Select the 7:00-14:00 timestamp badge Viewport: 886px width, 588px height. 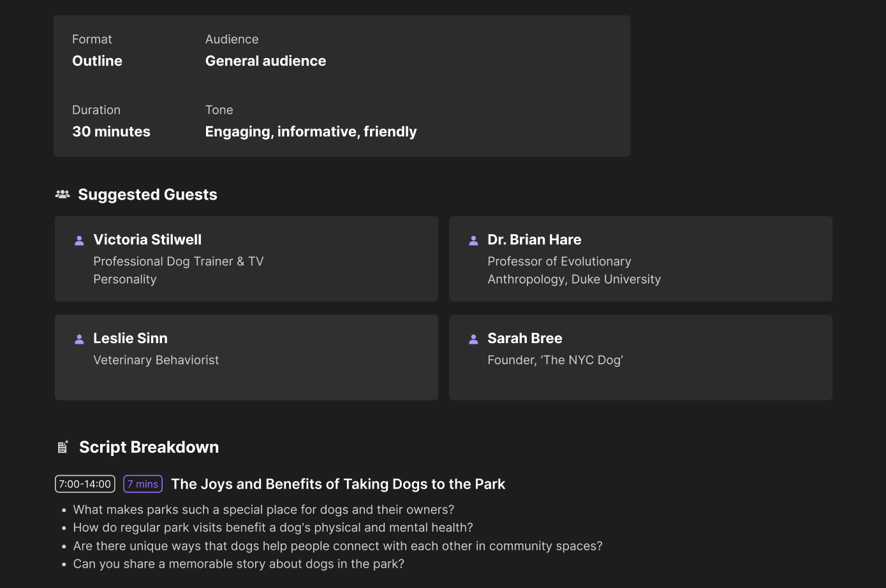[x=85, y=484]
